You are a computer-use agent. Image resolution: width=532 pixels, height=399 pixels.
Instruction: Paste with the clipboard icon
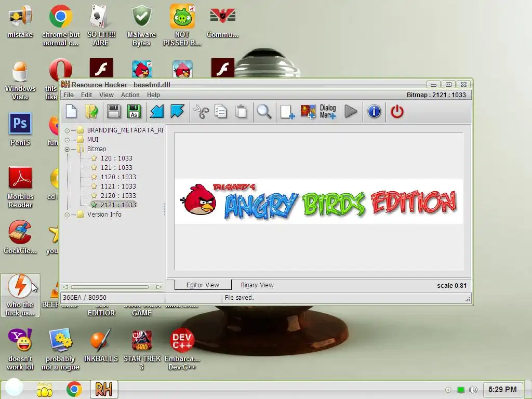241,112
